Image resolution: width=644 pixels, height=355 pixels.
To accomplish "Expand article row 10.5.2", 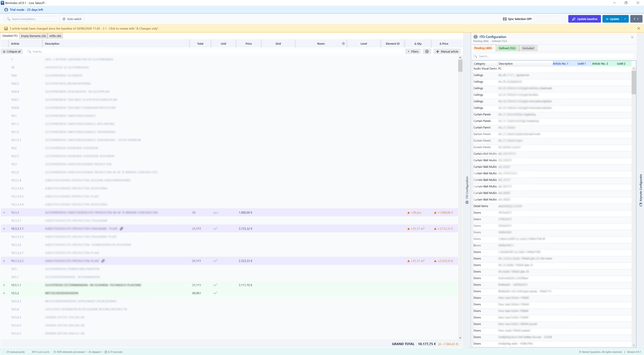I will [4, 293].
